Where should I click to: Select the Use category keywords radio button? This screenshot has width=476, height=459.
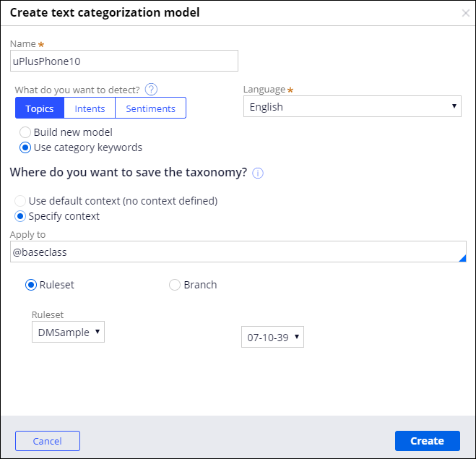[x=25, y=147]
